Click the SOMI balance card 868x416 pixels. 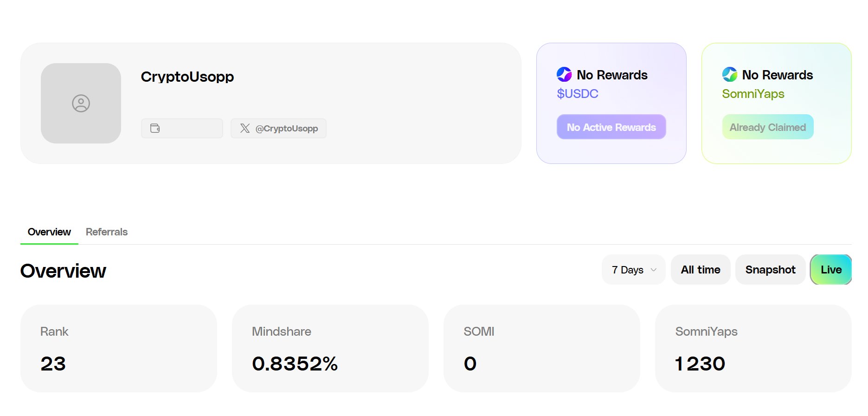point(541,348)
